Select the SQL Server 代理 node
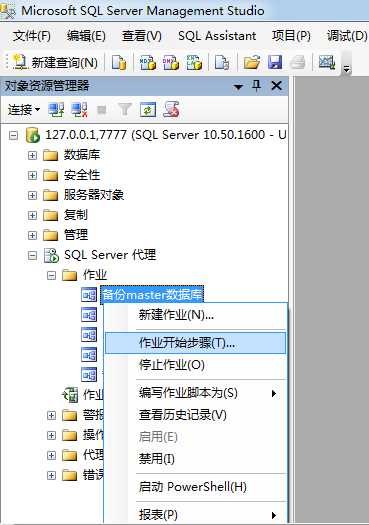This screenshot has width=369, height=525. (110, 255)
